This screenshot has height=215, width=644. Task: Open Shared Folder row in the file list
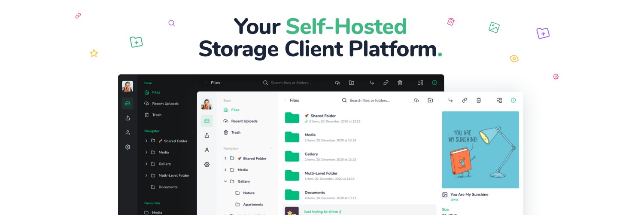coord(360,118)
